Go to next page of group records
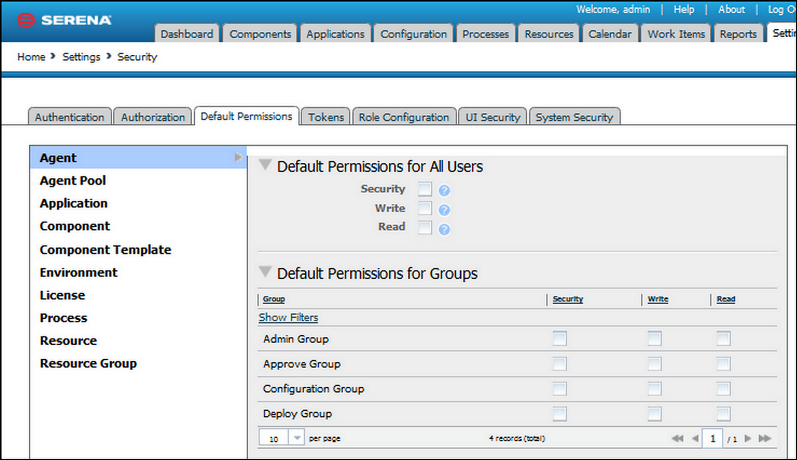The width and height of the screenshot is (797, 460). click(748, 438)
